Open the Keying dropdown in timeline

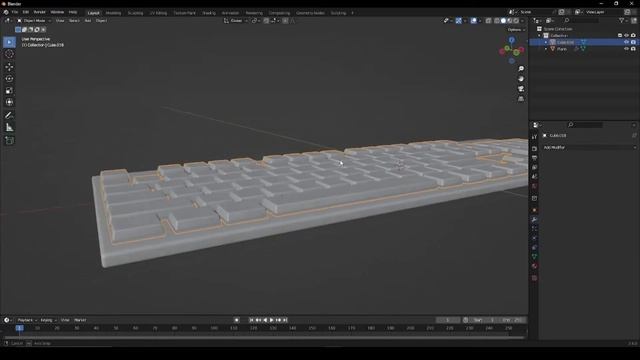click(48, 320)
